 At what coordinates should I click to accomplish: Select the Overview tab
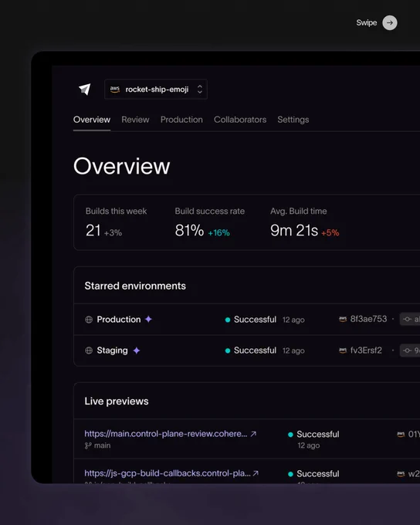click(x=92, y=120)
